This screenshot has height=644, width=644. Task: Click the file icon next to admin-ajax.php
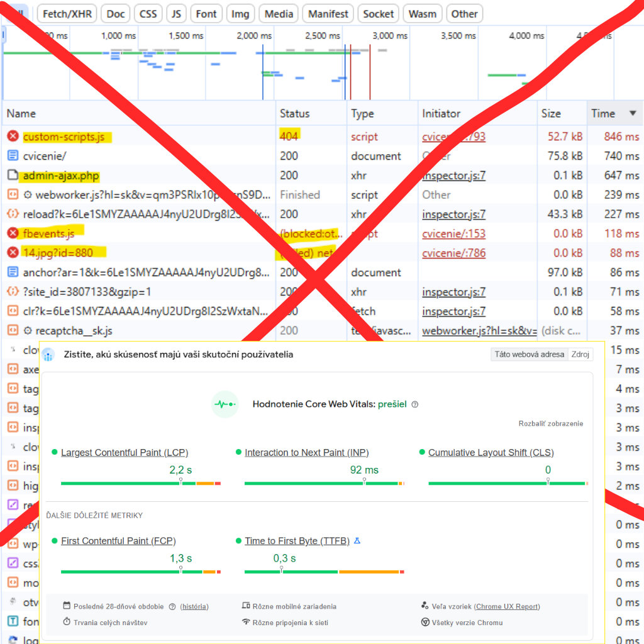[x=13, y=175]
